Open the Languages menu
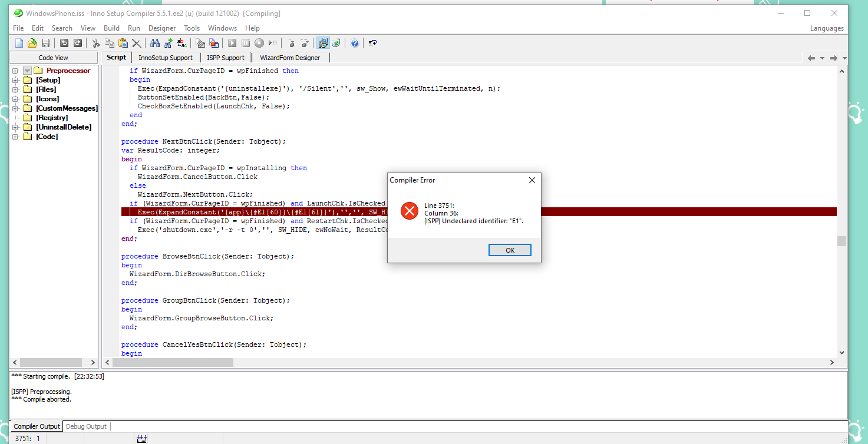The height and width of the screenshot is (444, 868). pos(827,28)
